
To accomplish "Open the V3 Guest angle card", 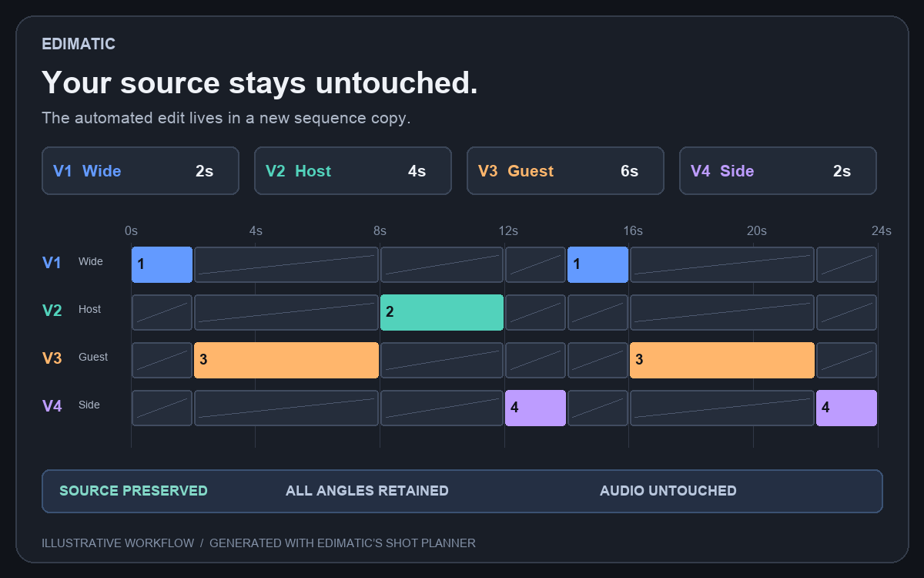I will [x=565, y=171].
